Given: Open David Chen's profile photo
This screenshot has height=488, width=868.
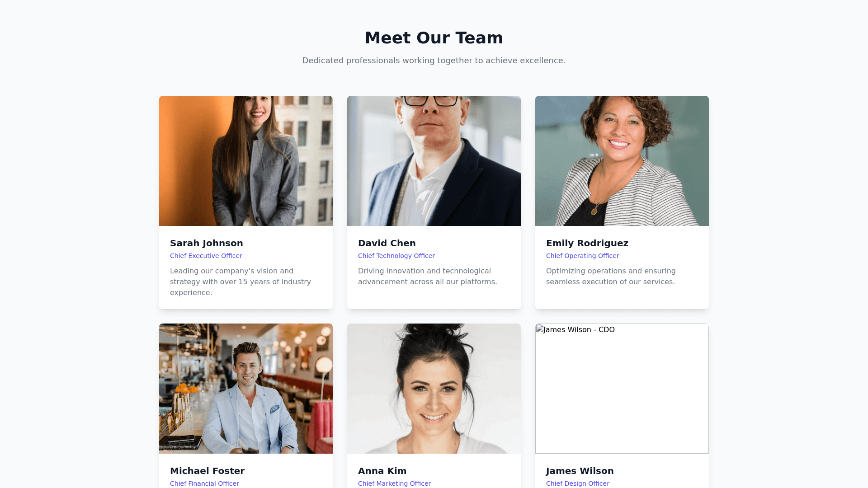Looking at the screenshot, I should pyautogui.click(x=434, y=161).
